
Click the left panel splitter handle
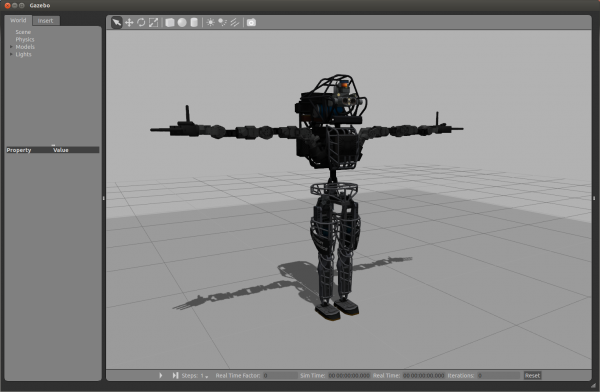(104, 198)
